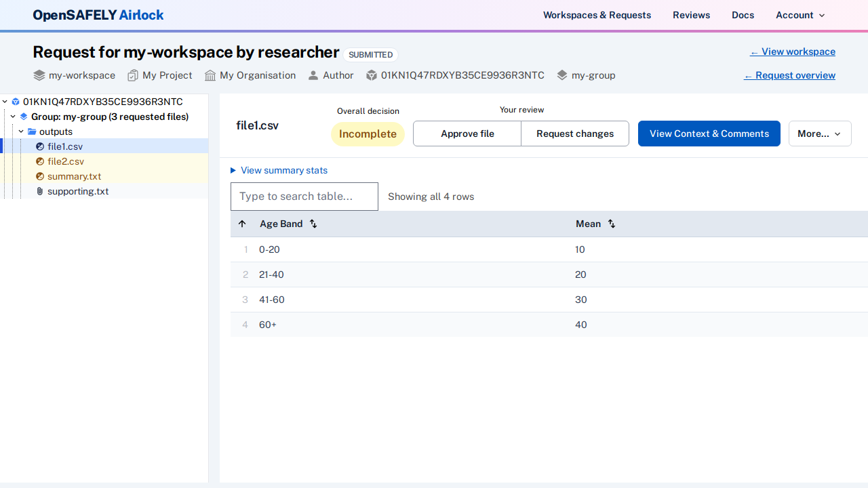
Task: Click the request icon beside 01KN1Q47RDXYB35CE9936R3NTC
Action: (372, 75)
